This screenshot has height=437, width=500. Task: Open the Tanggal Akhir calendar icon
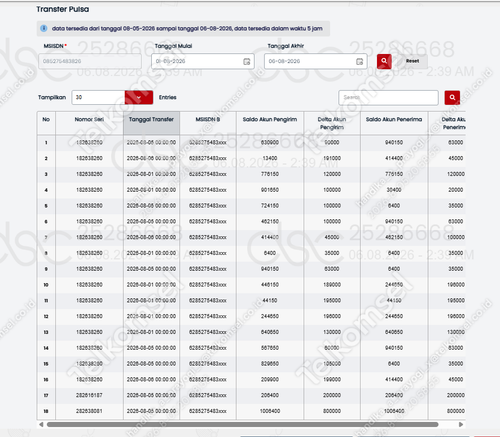pyautogui.click(x=359, y=61)
